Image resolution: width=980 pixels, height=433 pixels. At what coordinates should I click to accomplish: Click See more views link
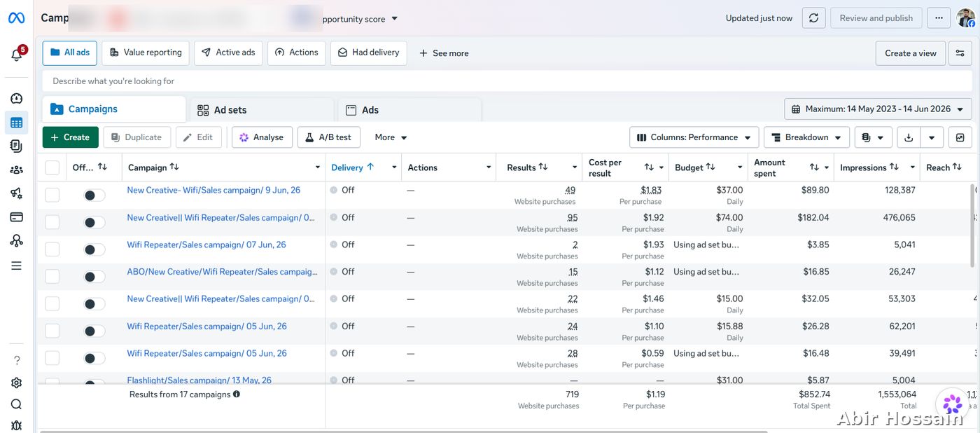click(444, 53)
